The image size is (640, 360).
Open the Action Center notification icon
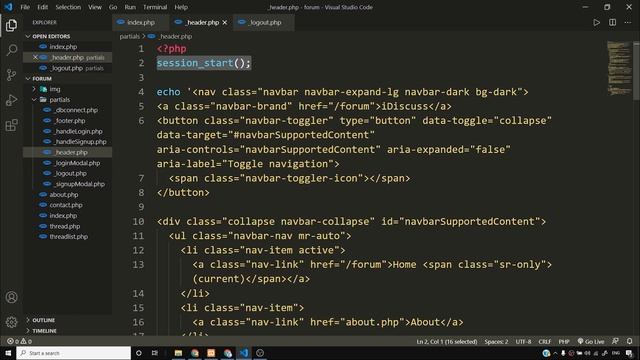[629, 353]
